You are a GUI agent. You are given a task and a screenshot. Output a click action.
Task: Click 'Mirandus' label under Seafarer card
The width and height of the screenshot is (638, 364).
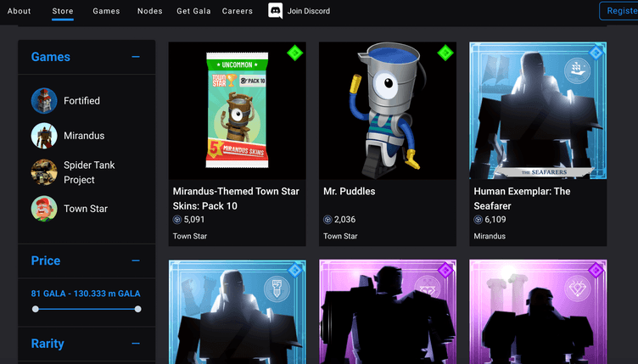[x=490, y=236]
